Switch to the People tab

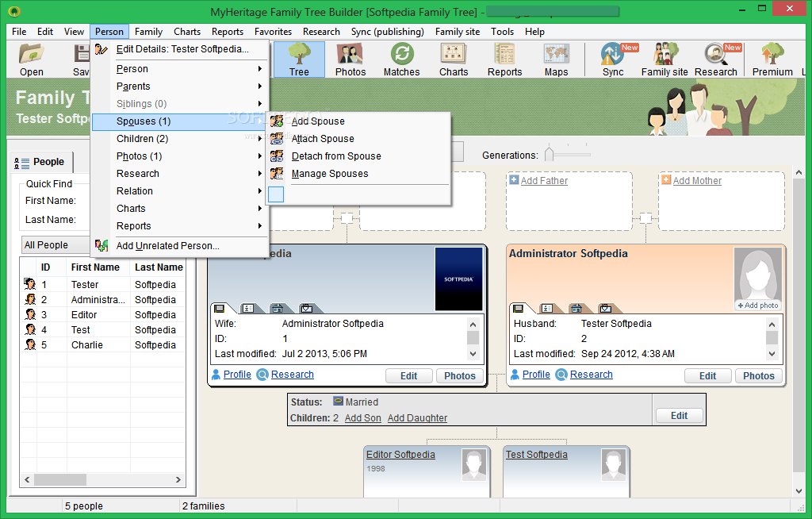coord(41,162)
